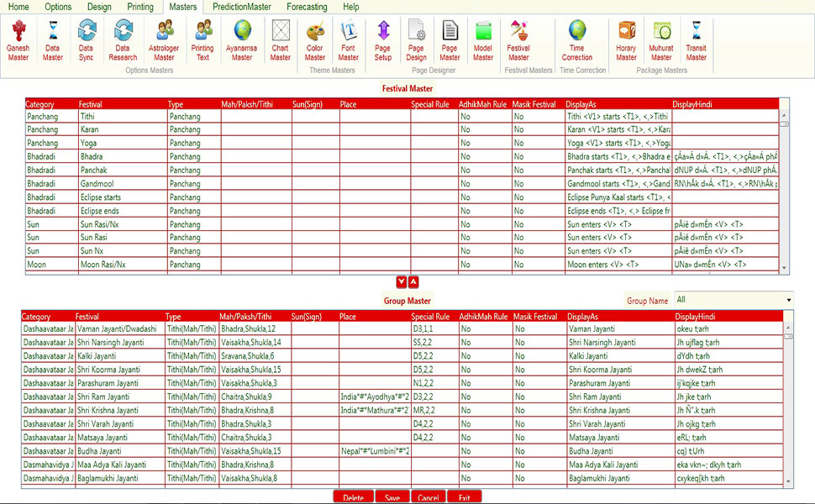Click scroll down arrow of Group Master table
This screenshot has width=815, height=504.
[788, 481]
